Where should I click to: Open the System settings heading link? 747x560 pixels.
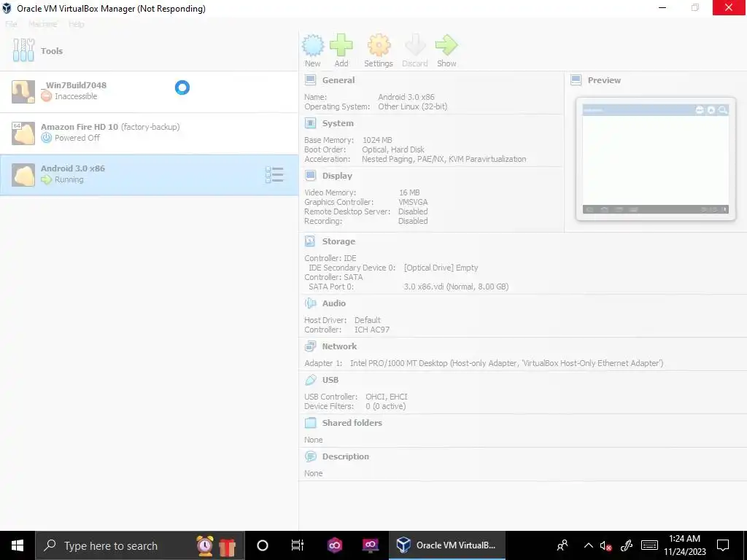click(x=338, y=123)
